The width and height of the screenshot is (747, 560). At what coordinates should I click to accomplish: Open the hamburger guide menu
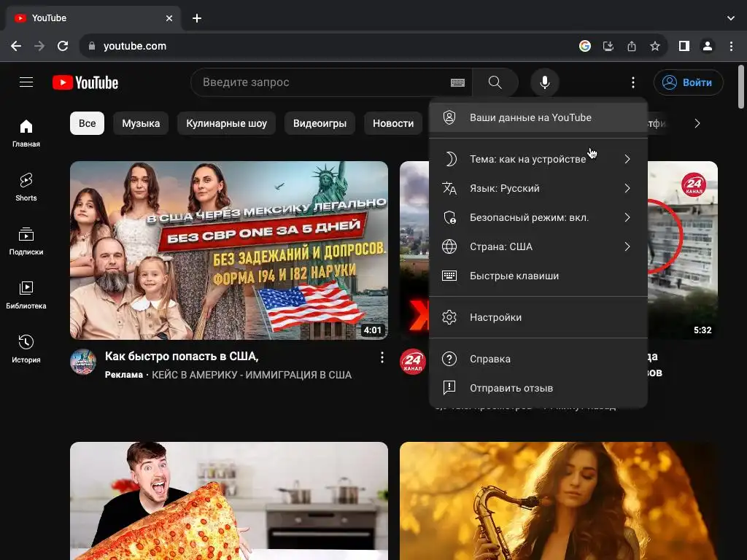pos(26,82)
